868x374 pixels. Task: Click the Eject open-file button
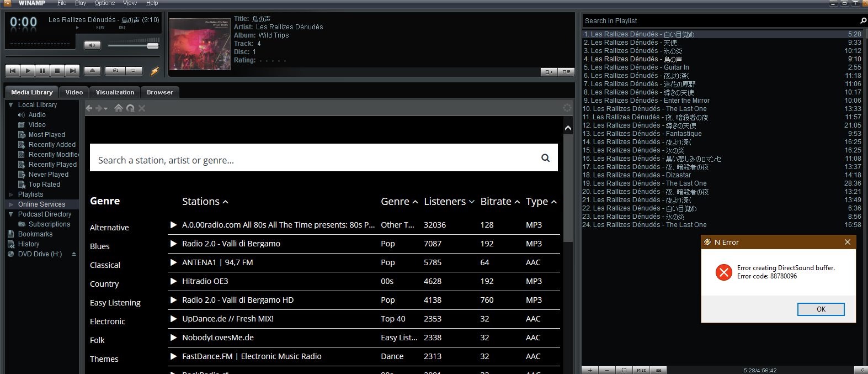click(92, 71)
